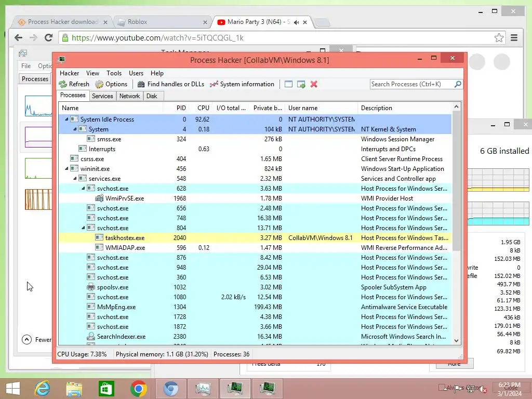Click the find window icon in toolbar
532x399 pixels.
288,84
